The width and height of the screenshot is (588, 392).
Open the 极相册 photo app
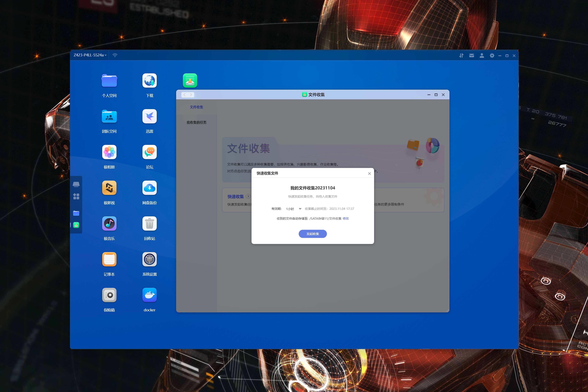[x=109, y=152]
